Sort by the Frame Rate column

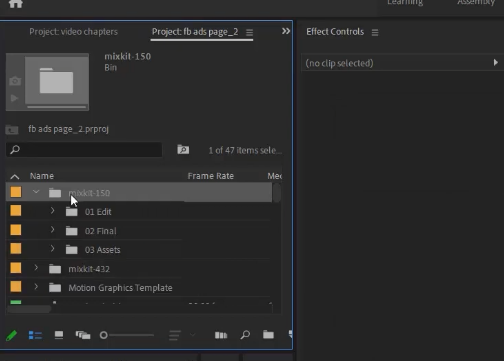click(x=211, y=176)
